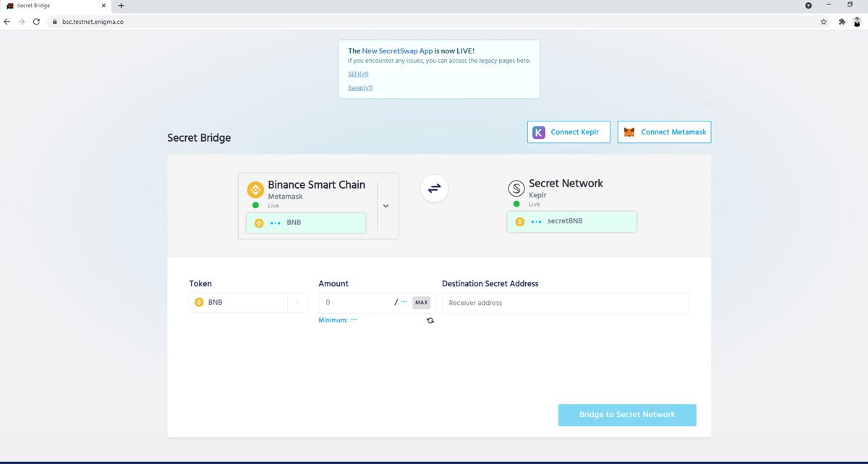
Task: Go forward in the browser
Action: pyautogui.click(x=22, y=22)
